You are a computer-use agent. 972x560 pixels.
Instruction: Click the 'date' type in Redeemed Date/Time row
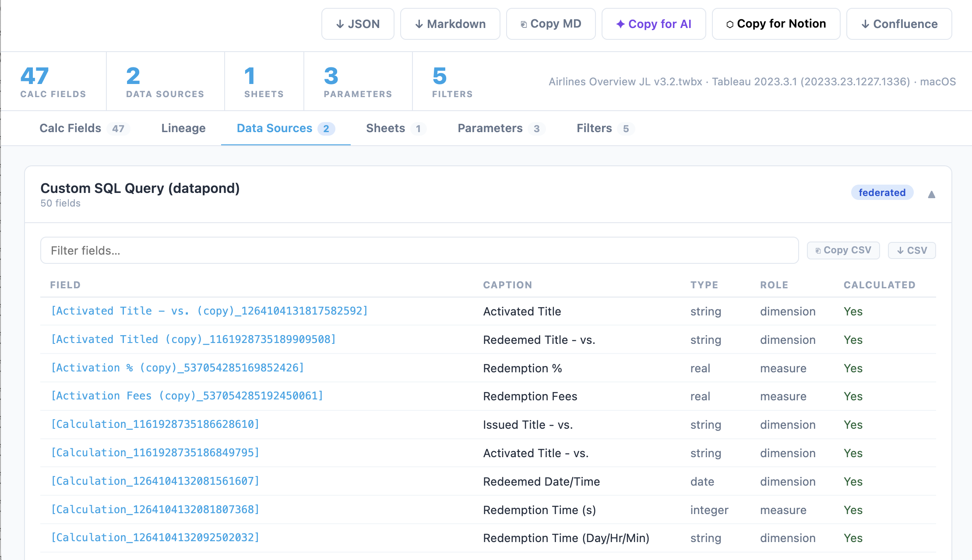[x=702, y=482]
